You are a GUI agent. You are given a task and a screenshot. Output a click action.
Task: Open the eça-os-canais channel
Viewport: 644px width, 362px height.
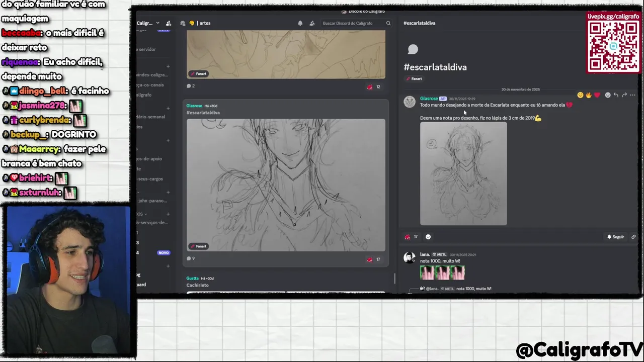click(150, 85)
